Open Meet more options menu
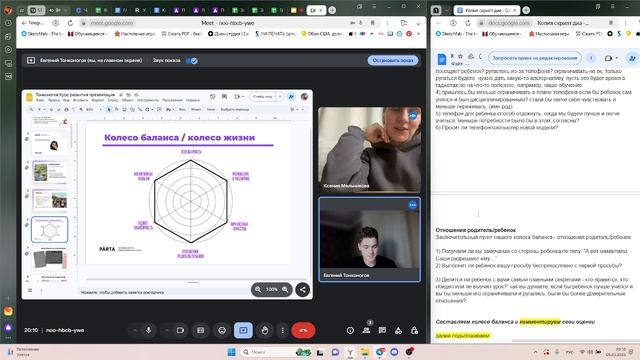 tap(282, 330)
